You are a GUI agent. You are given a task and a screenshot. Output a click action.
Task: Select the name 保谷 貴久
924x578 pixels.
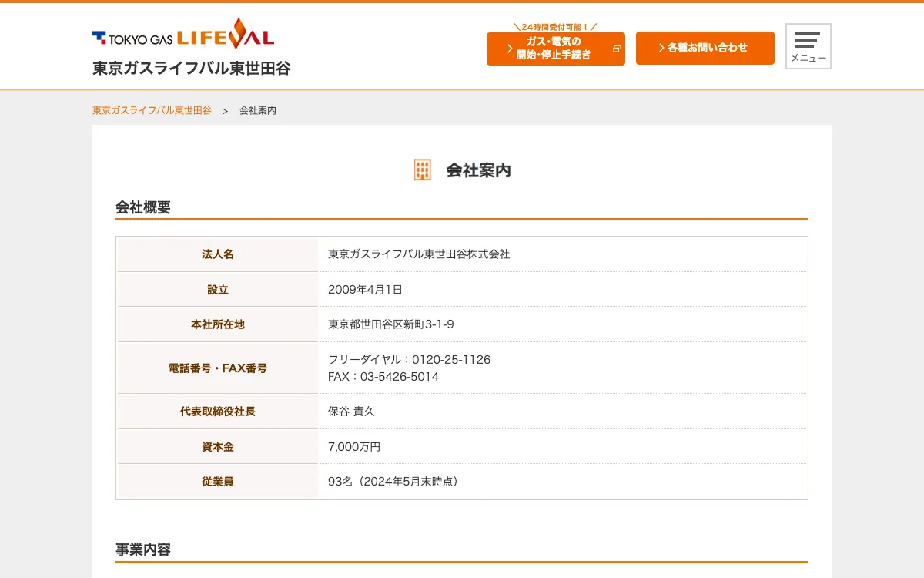click(x=351, y=412)
